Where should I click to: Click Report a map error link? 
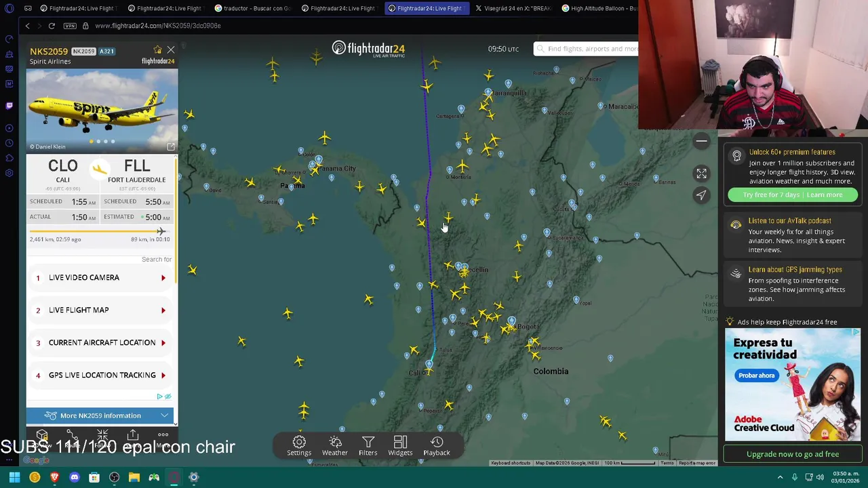click(697, 463)
